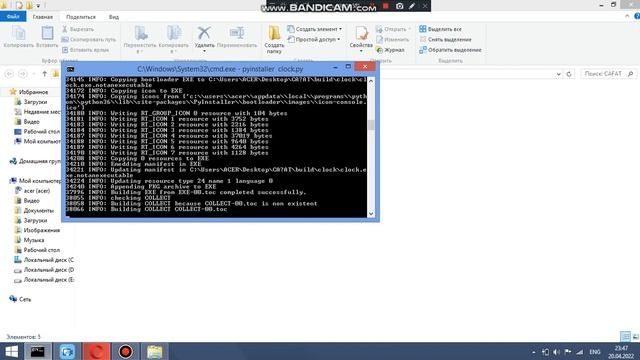The width and height of the screenshot is (640, 360).
Task: Click Выделить все
Action: 440,29
